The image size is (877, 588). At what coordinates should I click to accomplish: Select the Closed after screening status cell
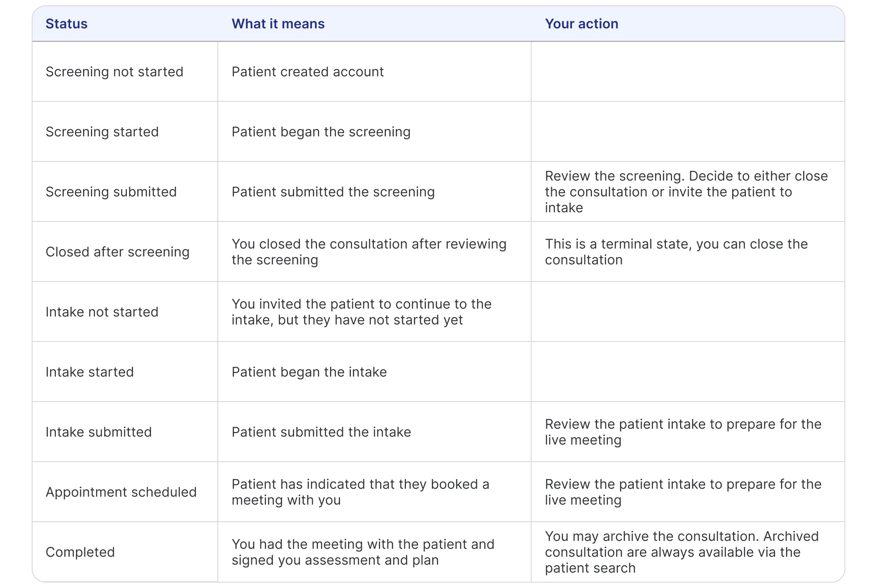pos(117,252)
